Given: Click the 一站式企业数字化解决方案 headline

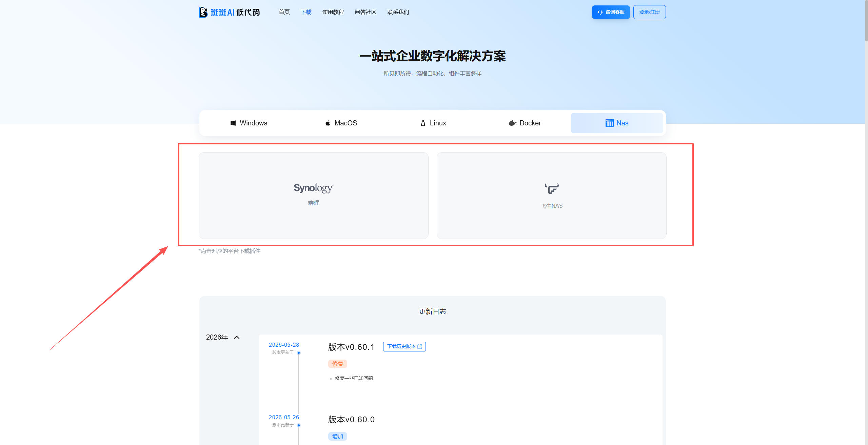Looking at the screenshot, I should (433, 56).
